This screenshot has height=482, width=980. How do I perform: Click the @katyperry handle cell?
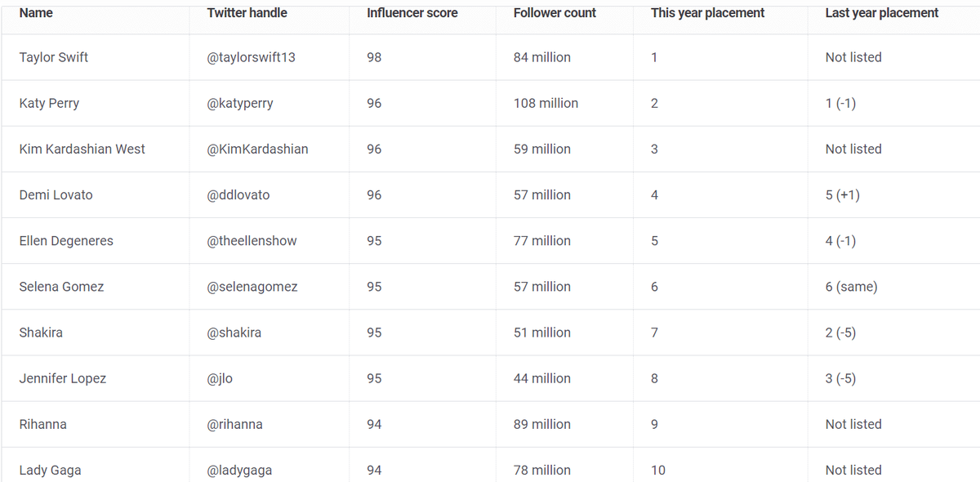coord(240,103)
